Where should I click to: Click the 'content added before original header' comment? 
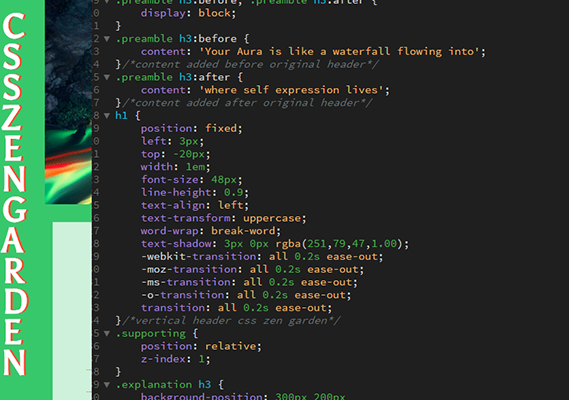click(250, 64)
